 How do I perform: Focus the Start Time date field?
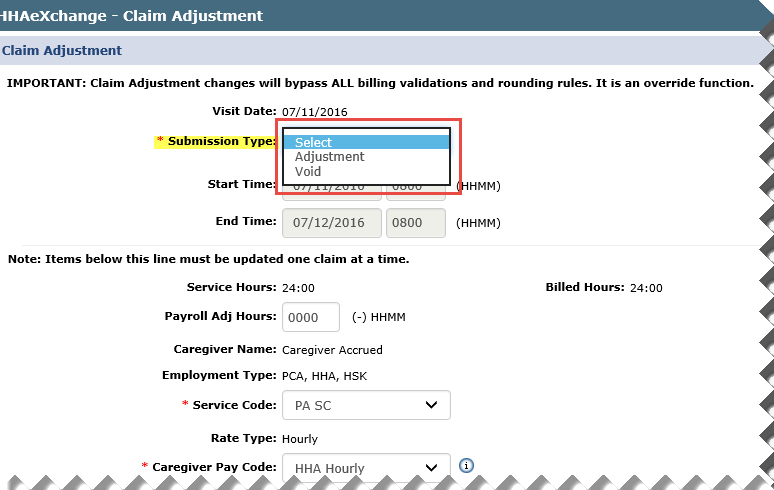coord(332,188)
